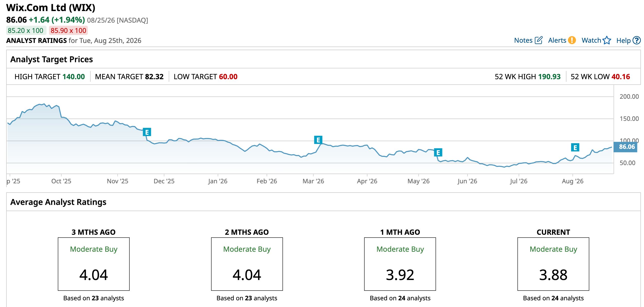644x307 pixels.
Task: Click the Average Analyst Ratings heading
Action: pos(58,202)
